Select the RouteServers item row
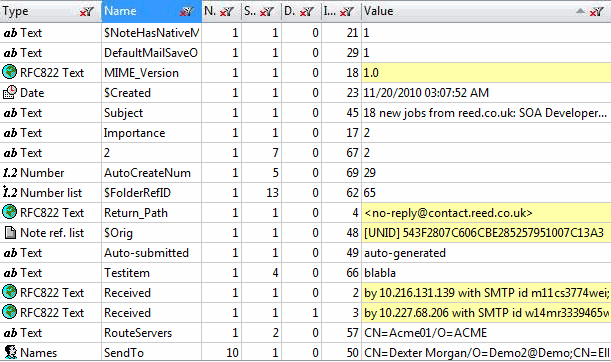The height and width of the screenshot is (362, 611). [x=306, y=333]
